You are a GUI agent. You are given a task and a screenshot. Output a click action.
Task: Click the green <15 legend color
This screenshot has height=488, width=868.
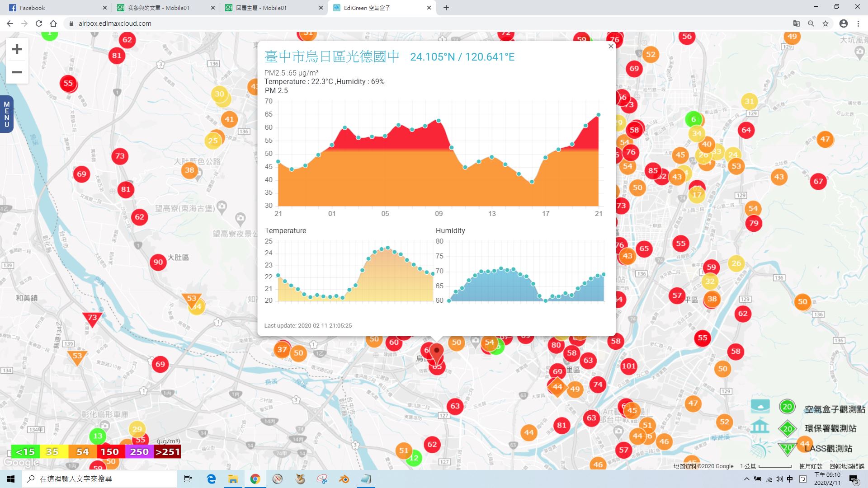point(25,452)
